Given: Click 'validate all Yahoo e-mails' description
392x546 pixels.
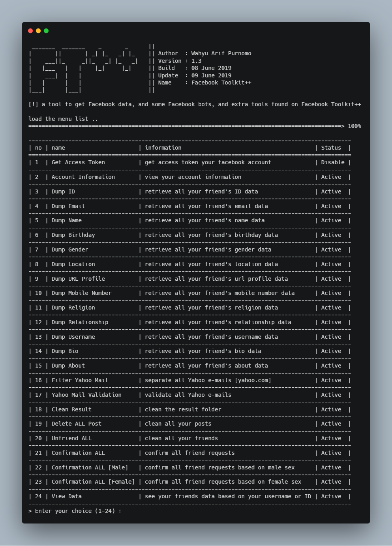Looking at the screenshot, I should pyautogui.click(x=188, y=395).
